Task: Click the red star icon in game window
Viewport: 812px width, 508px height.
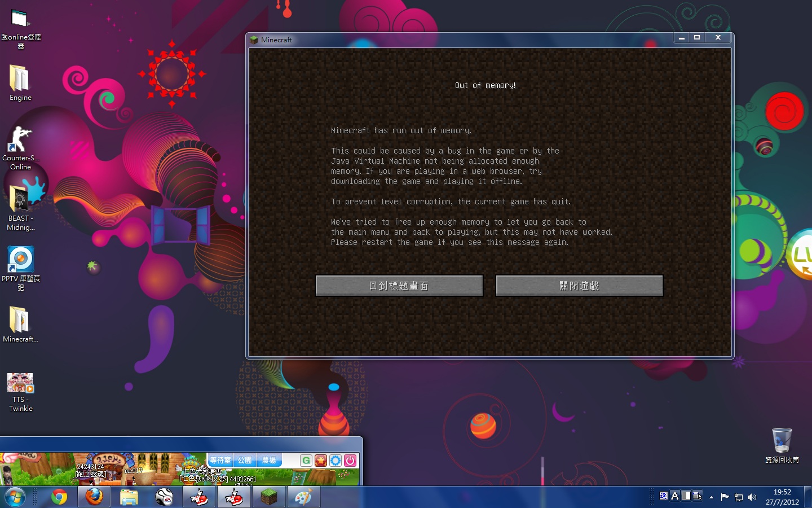Action: 321,461
